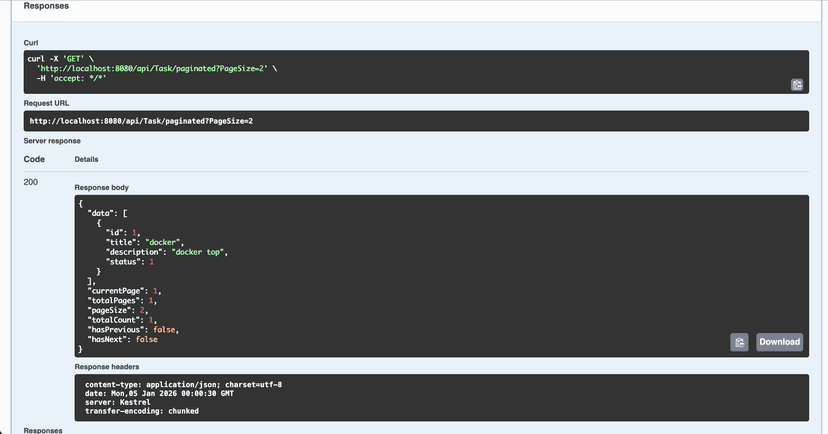828x434 pixels.
Task: Select the "description": "docker top" line
Action: [x=167, y=252]
